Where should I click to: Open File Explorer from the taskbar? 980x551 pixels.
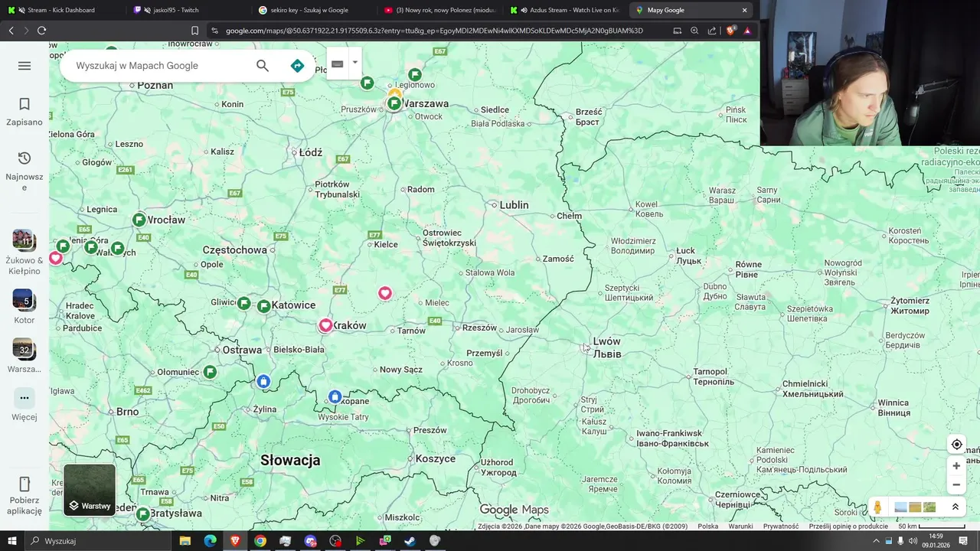(185, 541)
